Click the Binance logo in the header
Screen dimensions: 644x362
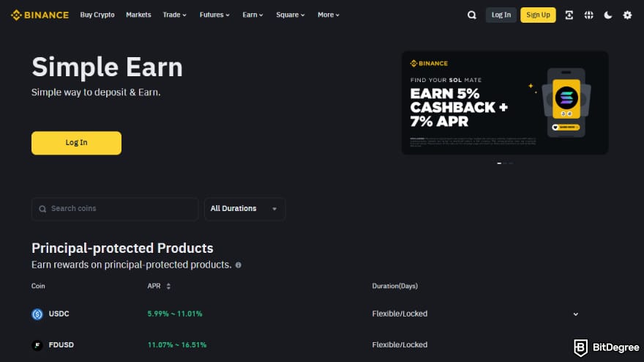pos(40,15)
